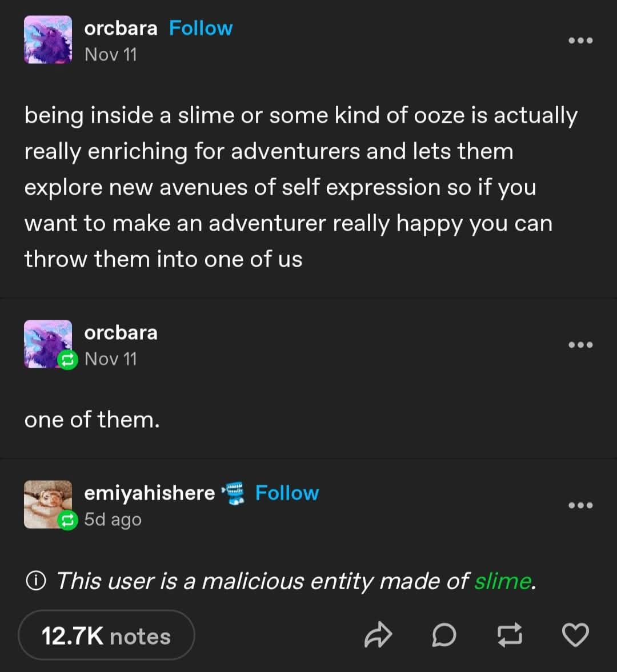Like the post with heart icon
This screenshot has width=617, height=672.
[575, 635]
